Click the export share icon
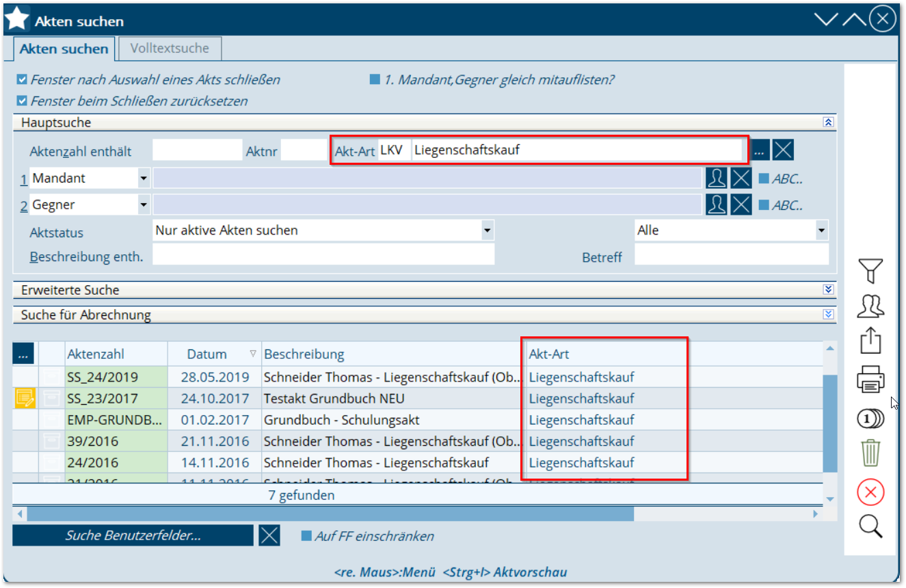 tap(870, 340)
